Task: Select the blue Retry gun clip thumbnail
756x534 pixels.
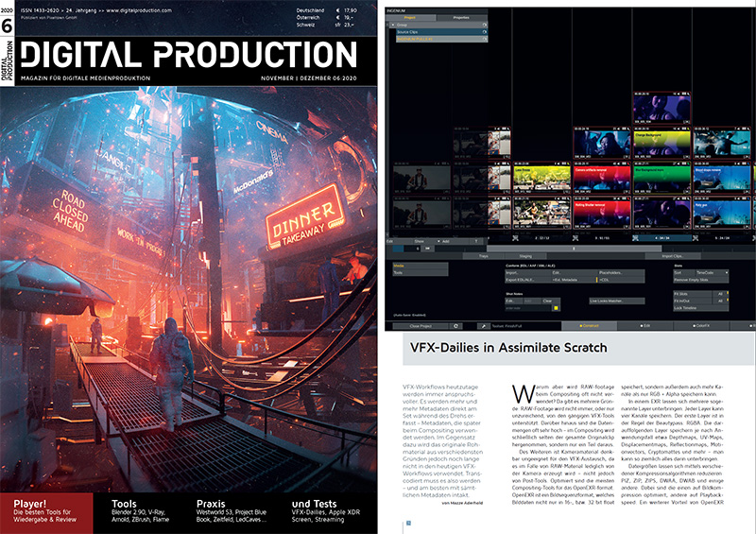Action: pyautogui.click(x=722, y=214)
